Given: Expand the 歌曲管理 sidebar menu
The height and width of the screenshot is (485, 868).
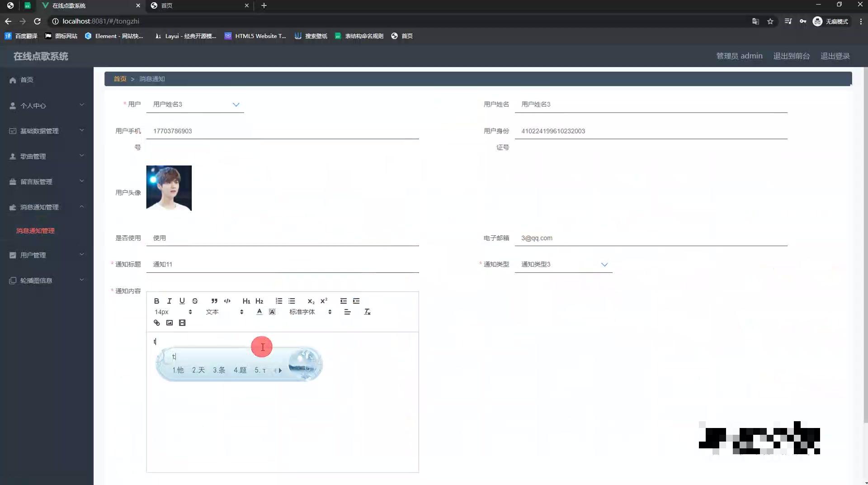Looking at the screenshot, I should [47, 156].
